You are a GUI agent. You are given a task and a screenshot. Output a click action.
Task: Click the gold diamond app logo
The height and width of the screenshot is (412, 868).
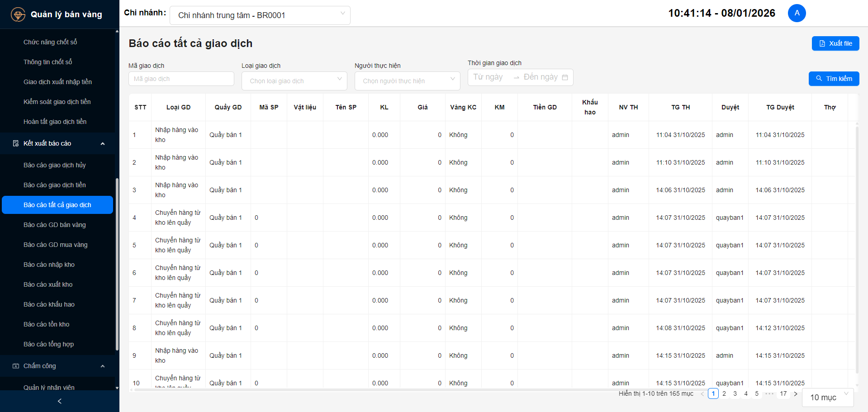(x=18, y=14)
